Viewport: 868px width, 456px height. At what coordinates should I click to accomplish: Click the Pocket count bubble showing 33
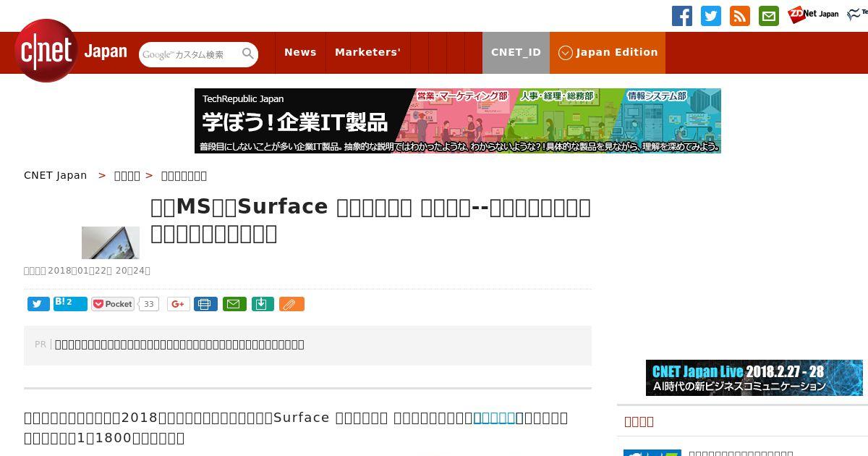pyautogui.click(x=148, y=304)
